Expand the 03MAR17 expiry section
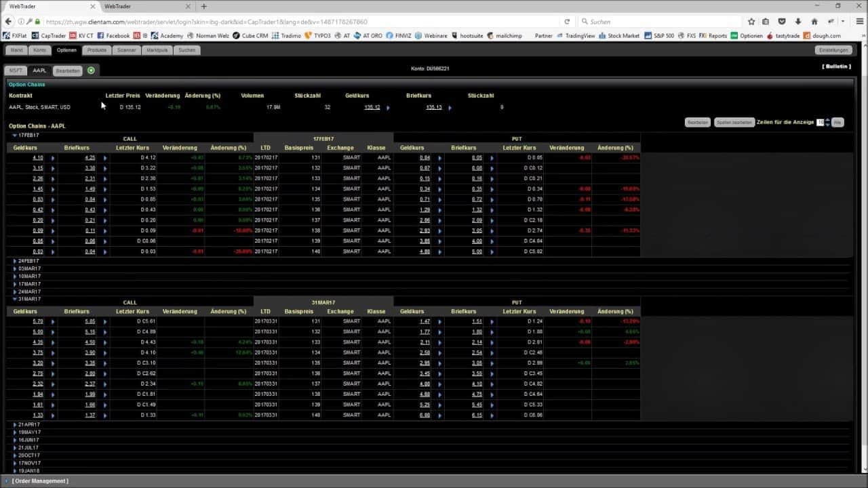 click(x=15, y=269)
